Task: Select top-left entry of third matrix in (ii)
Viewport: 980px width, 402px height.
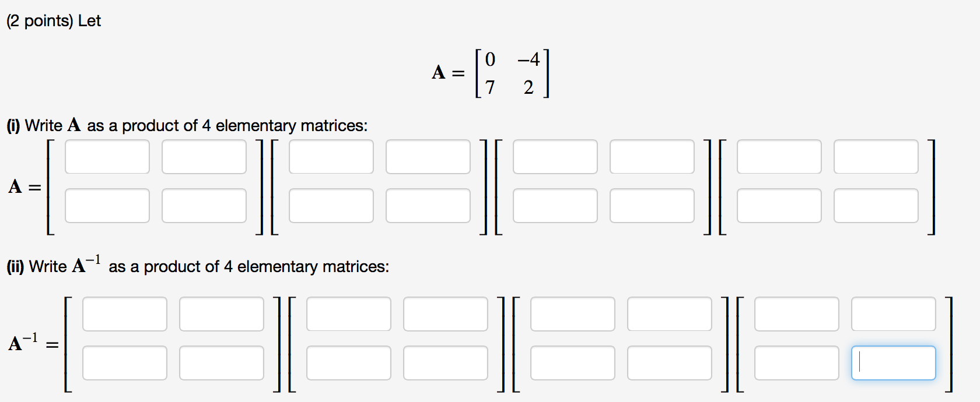Action: click(572, 314)
